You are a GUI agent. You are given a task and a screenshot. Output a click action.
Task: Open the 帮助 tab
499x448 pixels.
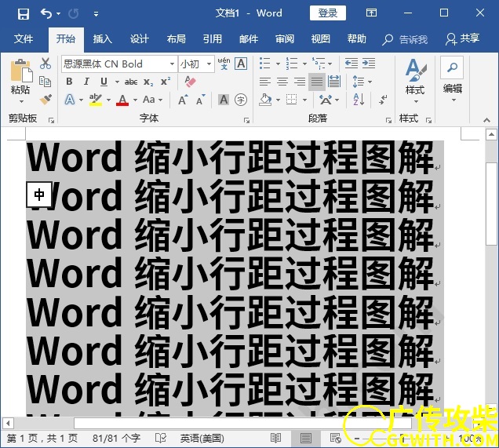(356, 38)
